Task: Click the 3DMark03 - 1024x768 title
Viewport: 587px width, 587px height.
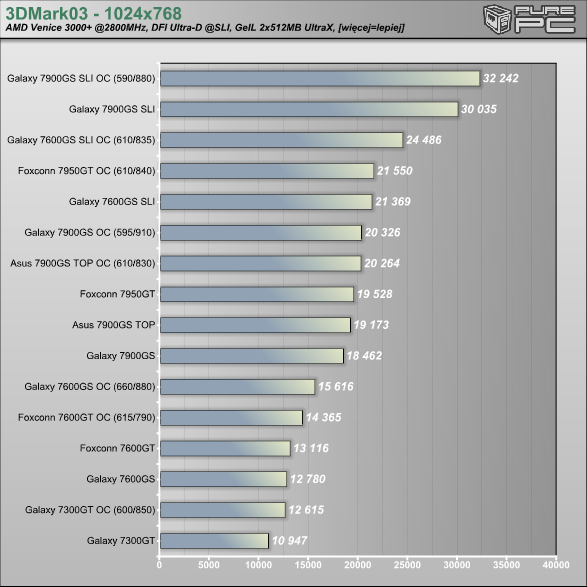Action: point(94,13)
